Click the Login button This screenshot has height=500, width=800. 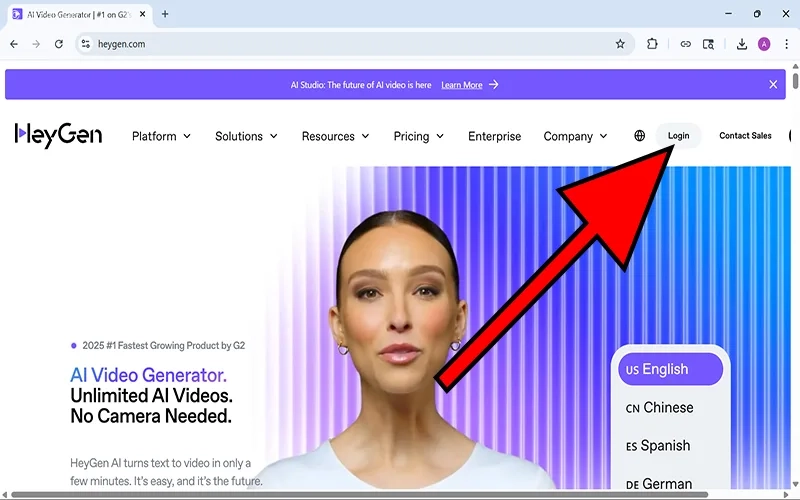coord(678,136)
